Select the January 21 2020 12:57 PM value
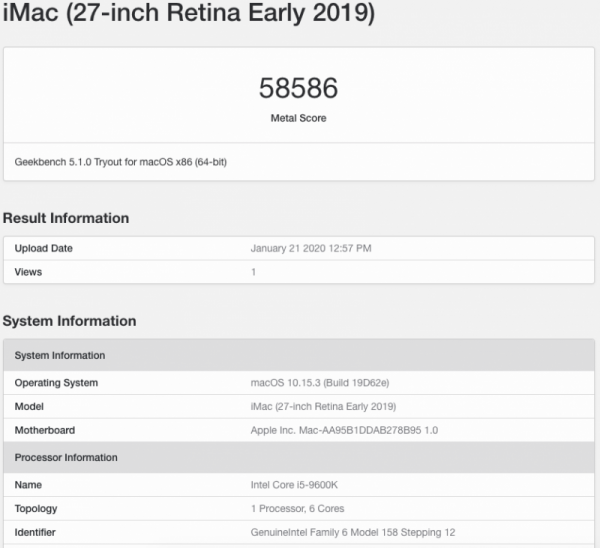 tap(311, 248)
